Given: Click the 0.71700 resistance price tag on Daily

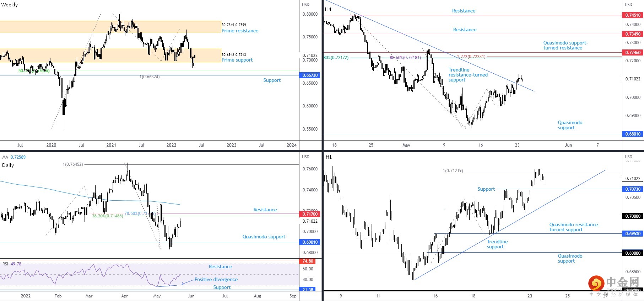Looking at the screenshot, I should 310,214.
